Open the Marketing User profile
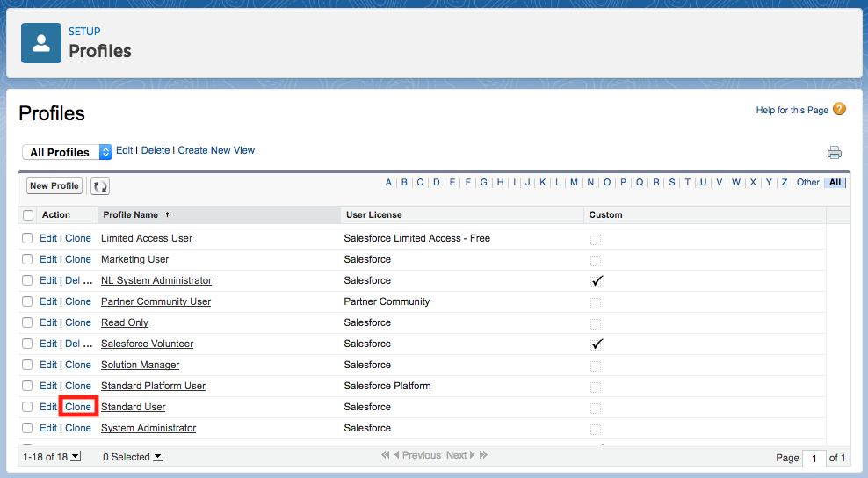The height and width of the screenshot is (478, 868). pos(135,259)
